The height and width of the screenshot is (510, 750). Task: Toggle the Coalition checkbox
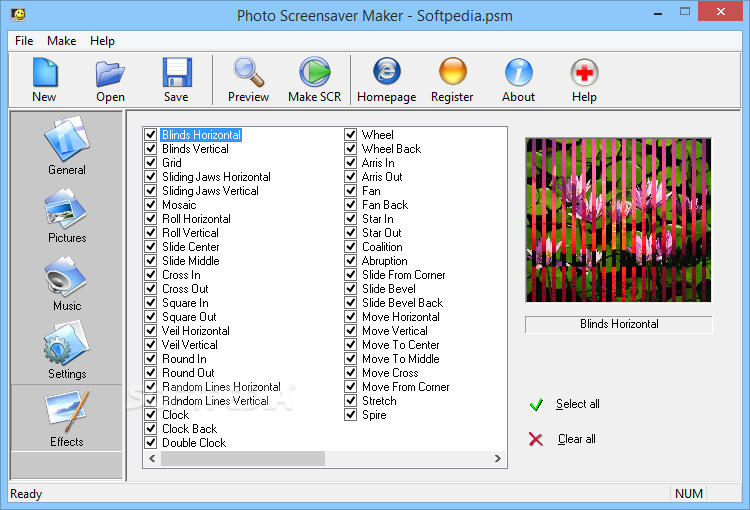click(351, 246)
